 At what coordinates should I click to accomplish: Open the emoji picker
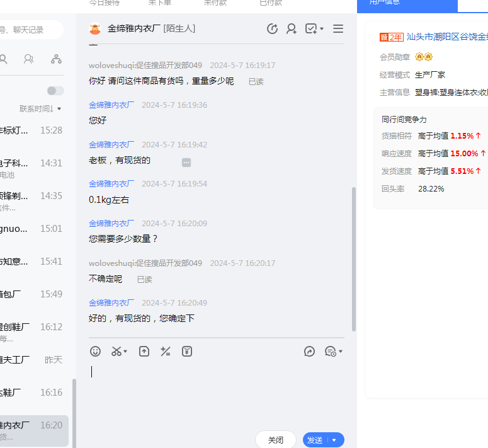click(x=95, y=352)
